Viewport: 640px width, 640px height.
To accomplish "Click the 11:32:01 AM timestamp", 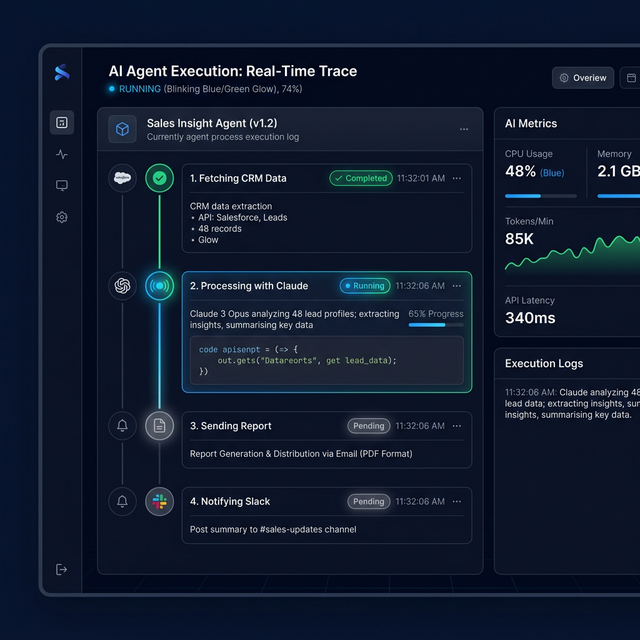I will pyautogui.click(x=421, y=178).
